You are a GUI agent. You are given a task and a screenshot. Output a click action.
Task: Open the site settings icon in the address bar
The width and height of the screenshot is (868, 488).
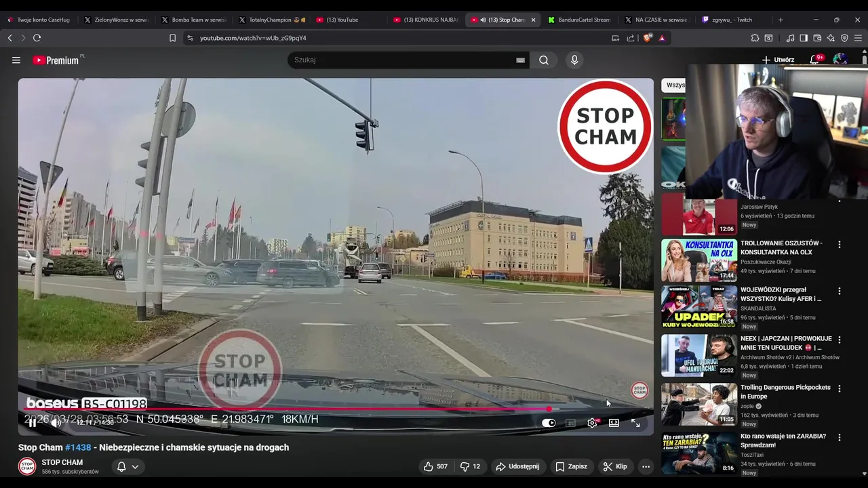pyautogui.click(x=190, y=38)
